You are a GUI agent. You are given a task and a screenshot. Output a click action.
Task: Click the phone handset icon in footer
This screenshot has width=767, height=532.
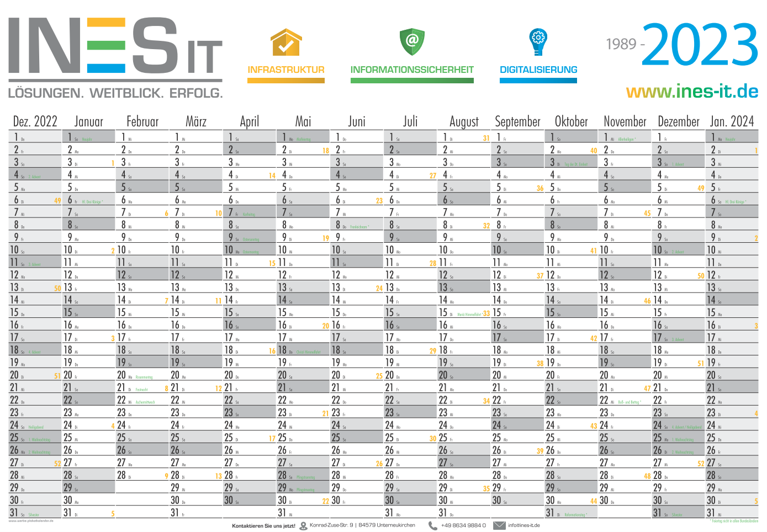[432, 526]
